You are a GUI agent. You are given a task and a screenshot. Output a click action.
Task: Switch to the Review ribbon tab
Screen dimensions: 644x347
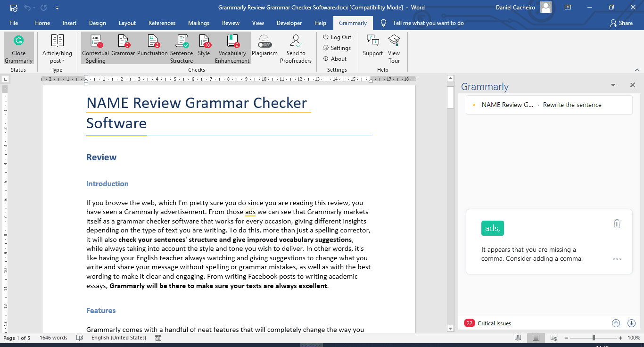click(231, 23)
